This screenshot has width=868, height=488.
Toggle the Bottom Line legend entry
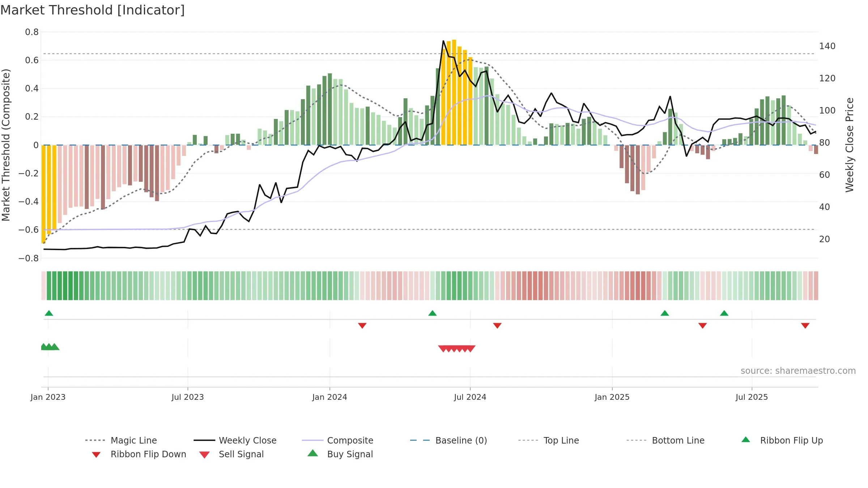(665, 440)
